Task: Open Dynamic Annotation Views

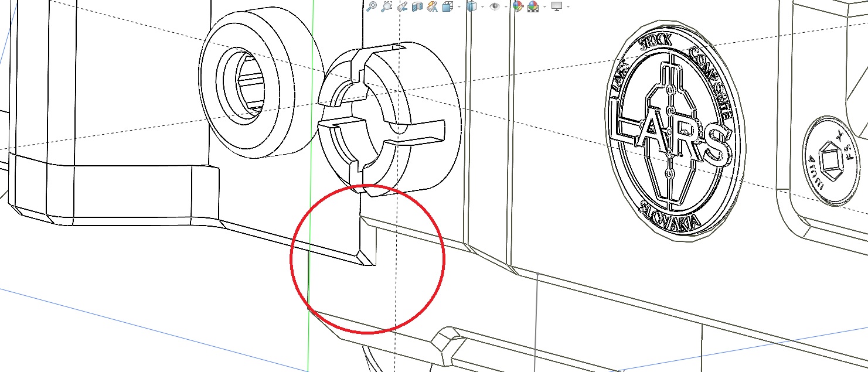Action: [x=433, y=6]
